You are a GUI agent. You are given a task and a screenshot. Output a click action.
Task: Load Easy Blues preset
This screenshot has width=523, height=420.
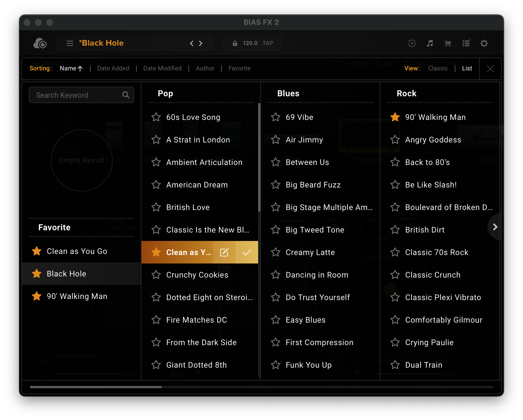[x=320, y=320]
